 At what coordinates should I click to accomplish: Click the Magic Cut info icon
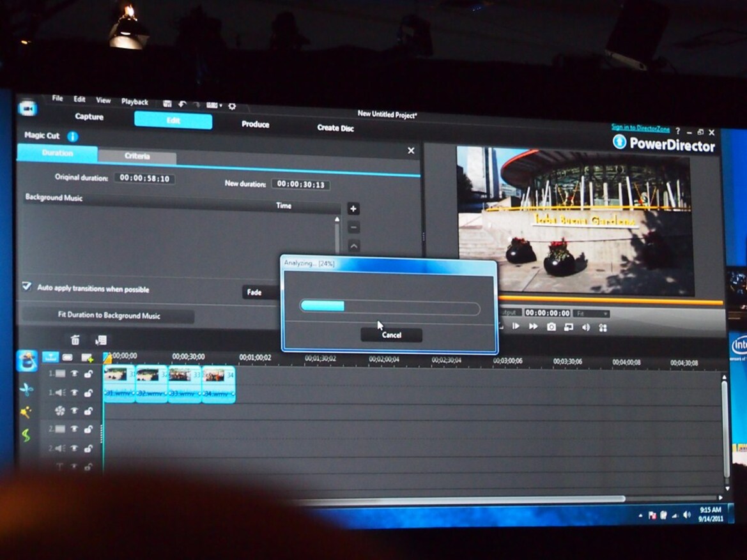(72, 137)
